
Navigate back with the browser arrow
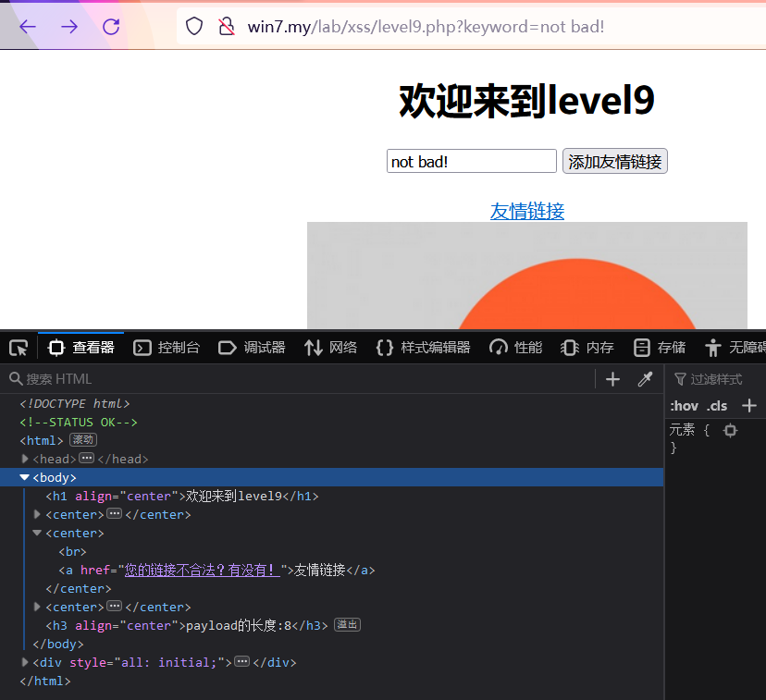27,26
